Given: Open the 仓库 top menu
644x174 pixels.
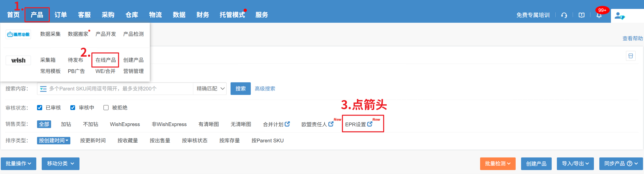Looking at the screenshot, I should [x=132, y=15].
